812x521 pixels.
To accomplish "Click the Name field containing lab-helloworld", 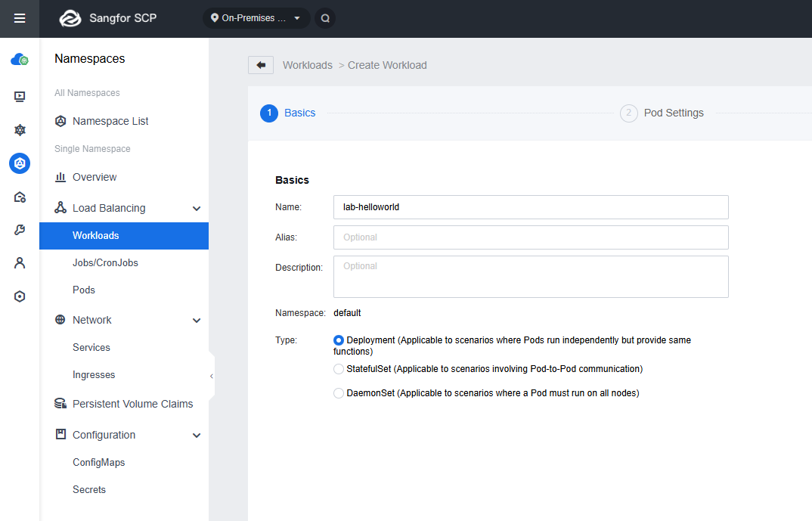I will pyautogui.click(x=531, y=207).
